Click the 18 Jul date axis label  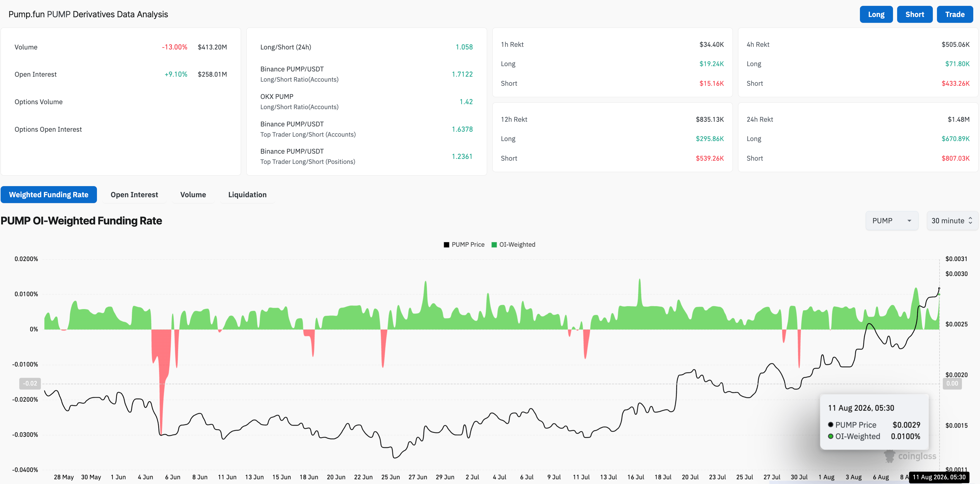pyautogui.click(x=663, y=477)
